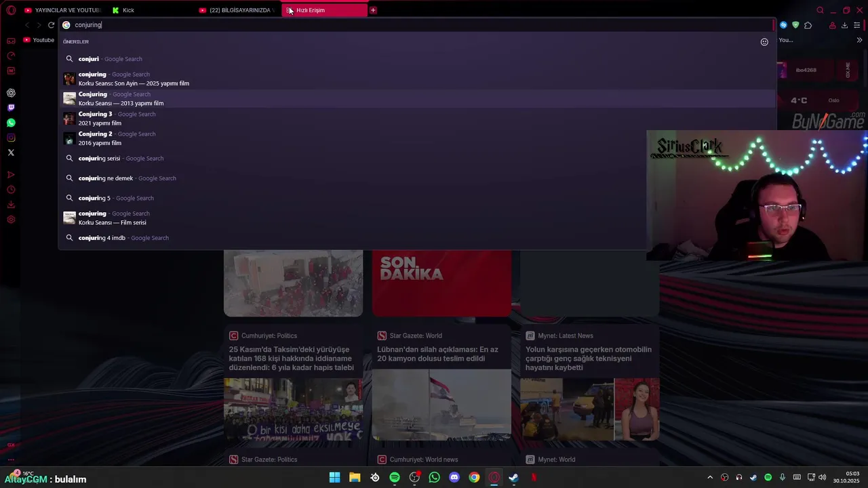Screen dimensions: 868x488
Task: Choose 'conjuring 5' suggestion
Action: click(x=416, y=198)
